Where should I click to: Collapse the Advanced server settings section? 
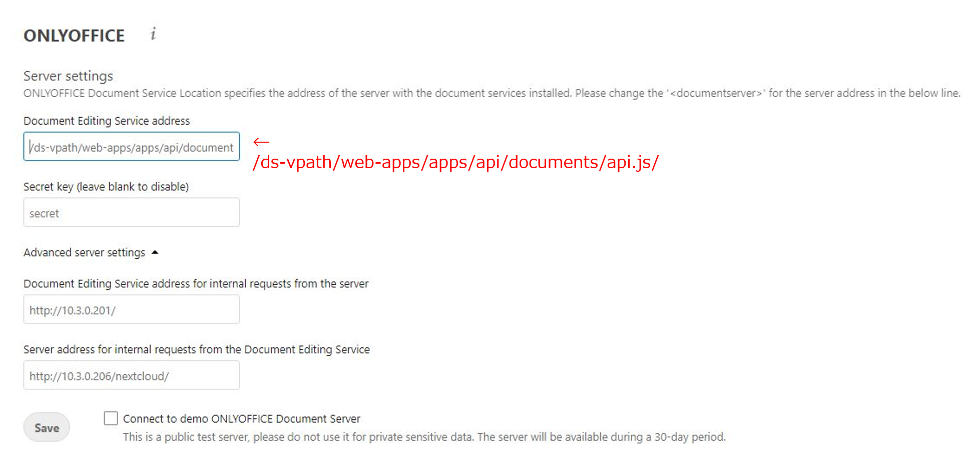point(155,252)
